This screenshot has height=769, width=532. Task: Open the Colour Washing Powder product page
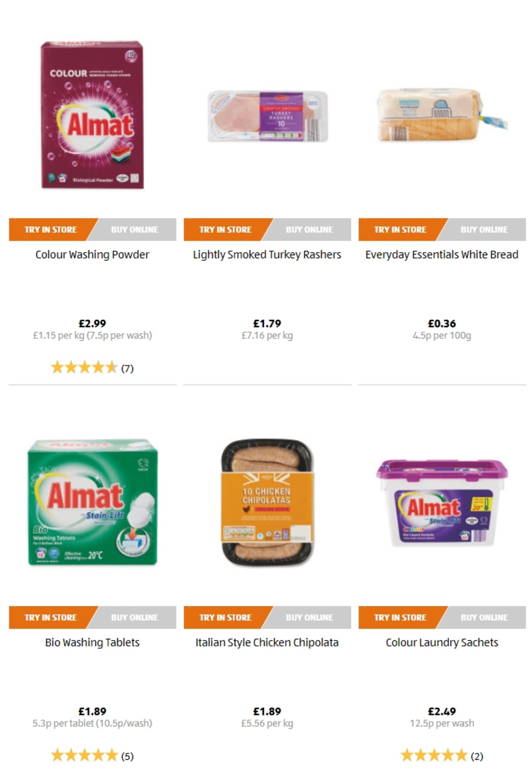(92, 254)
